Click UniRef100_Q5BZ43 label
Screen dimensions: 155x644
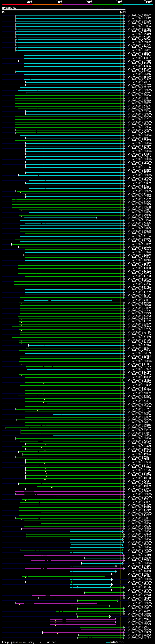point(139,316)
